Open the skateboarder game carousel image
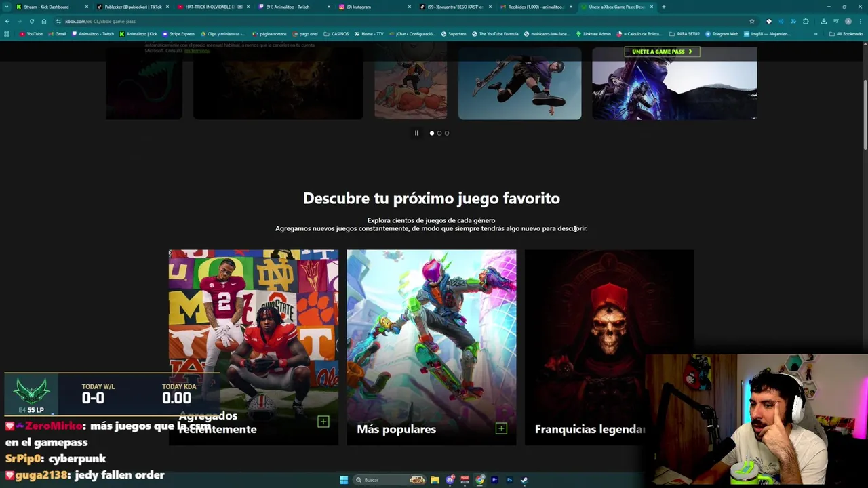The width and height of the screenshot is (868, 488). [519, 83]
